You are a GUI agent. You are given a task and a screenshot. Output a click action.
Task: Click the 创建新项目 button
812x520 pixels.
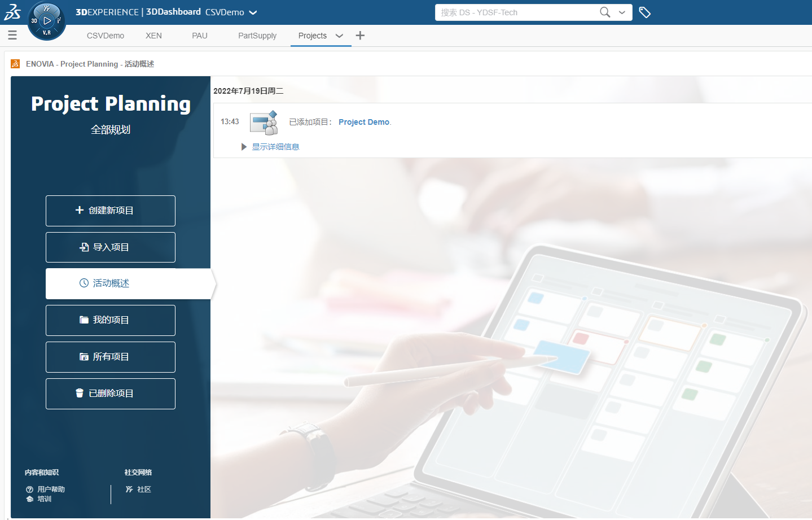[110, 211]
